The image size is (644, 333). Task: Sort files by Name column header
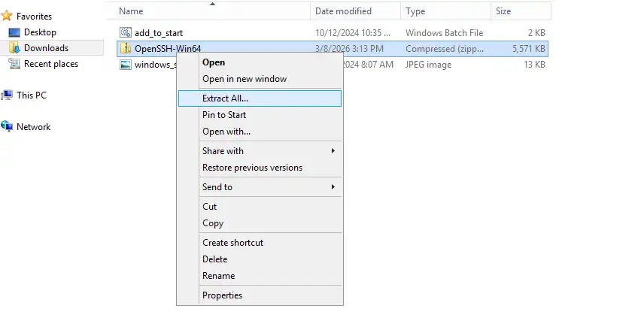(x=131, y=11)
